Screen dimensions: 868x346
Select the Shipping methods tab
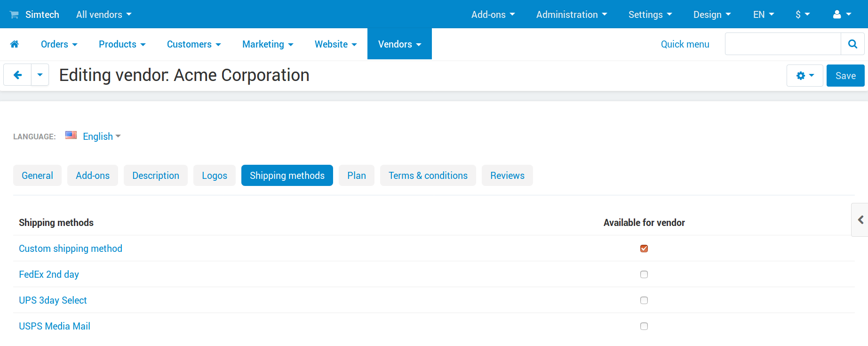pos(287,176)
